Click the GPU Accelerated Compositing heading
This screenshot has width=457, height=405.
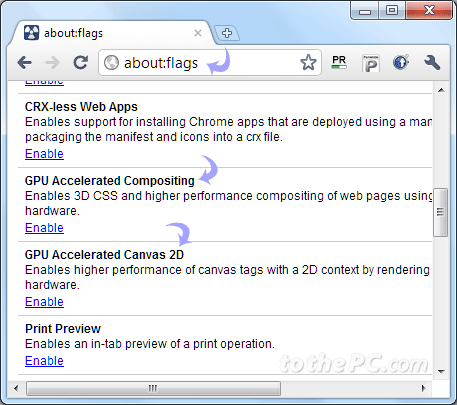pos(110,181)
